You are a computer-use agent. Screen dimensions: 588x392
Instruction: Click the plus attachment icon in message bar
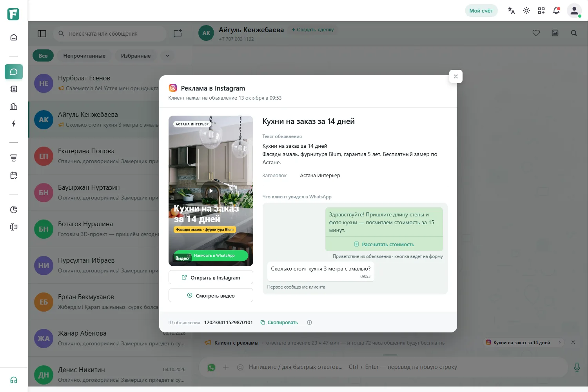[226, 367]
